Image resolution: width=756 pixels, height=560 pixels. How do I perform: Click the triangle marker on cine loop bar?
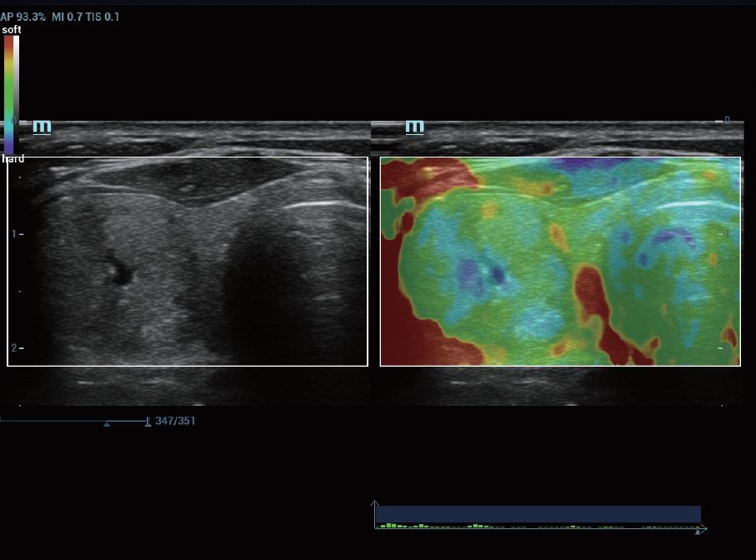pyautogui.click(x=107, y=424)
